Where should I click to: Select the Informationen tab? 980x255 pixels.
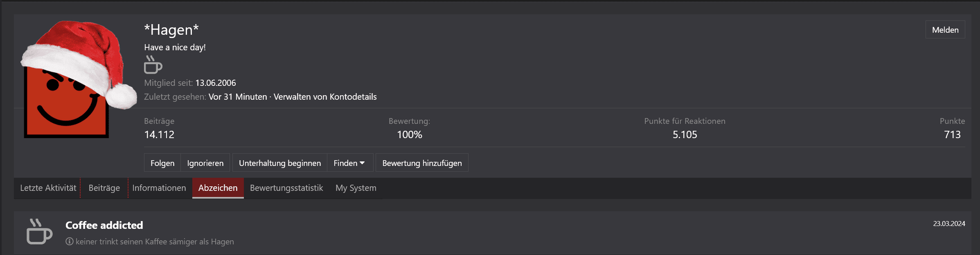pos(159,188)
